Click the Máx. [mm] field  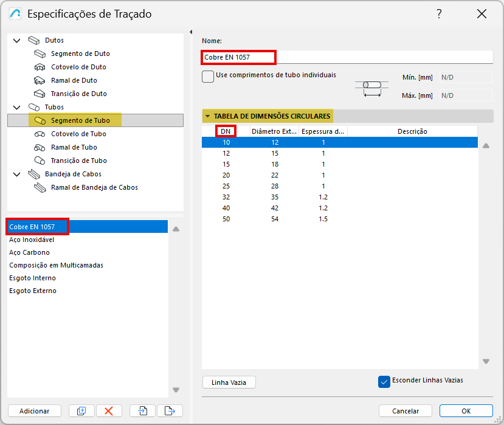pos(466,95)
